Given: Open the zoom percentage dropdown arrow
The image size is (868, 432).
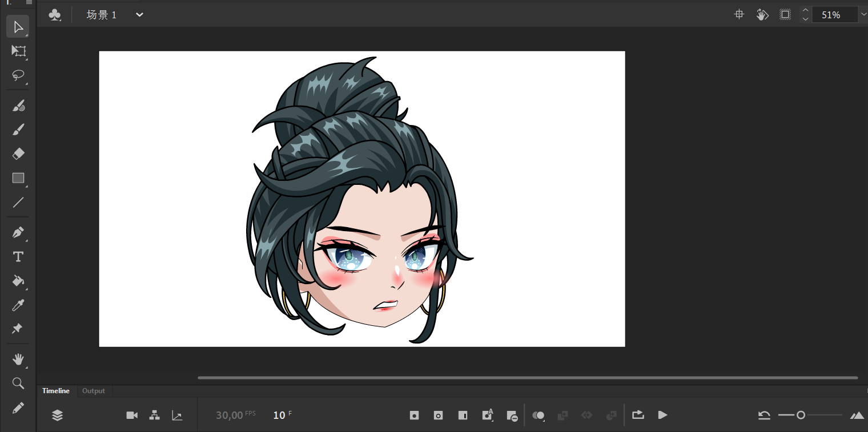Looking at the screenshot, I should pos(863,15).
